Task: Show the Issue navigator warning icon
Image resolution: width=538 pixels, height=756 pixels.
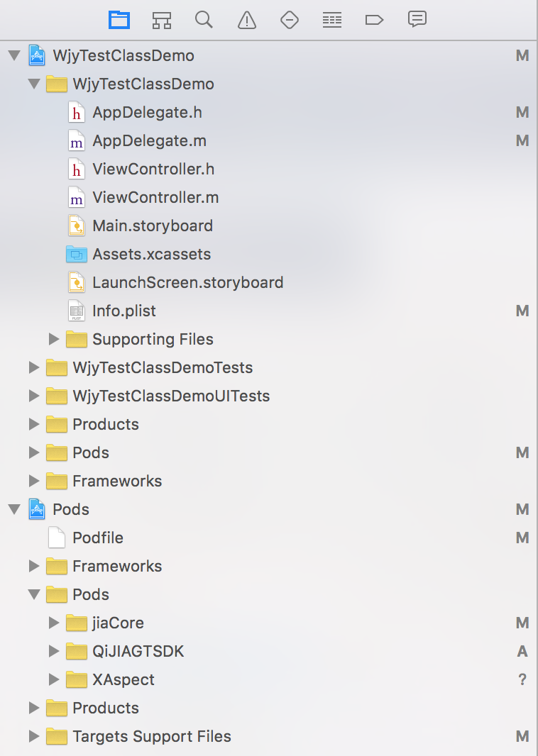Action: tap(247, 20)
